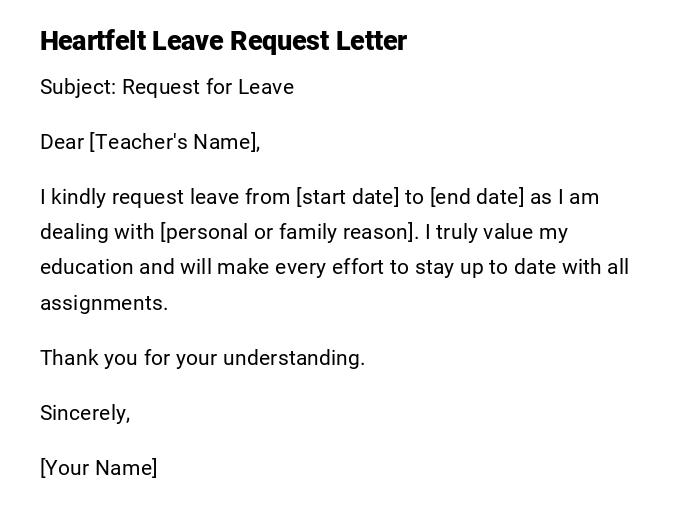The height and width of the screenshot is (530, 700).
Task: Select the [personal or family reason] placeholder
Action: 287,232
